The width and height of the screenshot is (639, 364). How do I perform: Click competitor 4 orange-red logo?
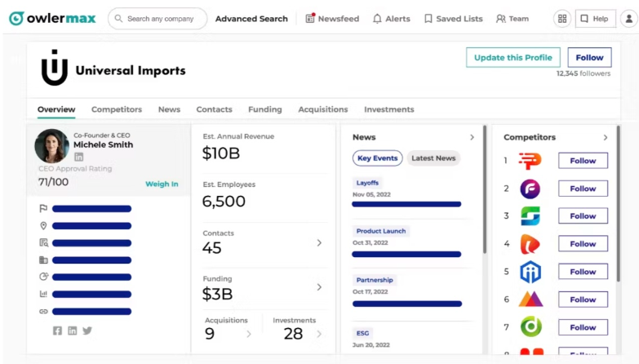point(530,244)
